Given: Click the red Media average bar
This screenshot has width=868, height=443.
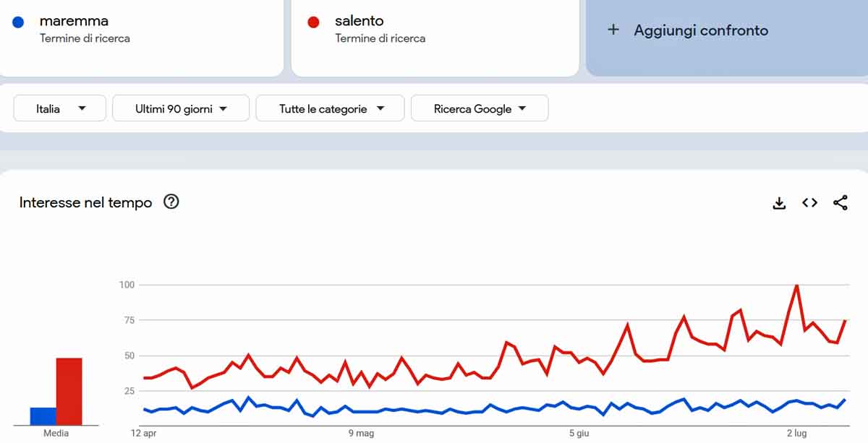Looking at the screenshot, I should (69, 391).
